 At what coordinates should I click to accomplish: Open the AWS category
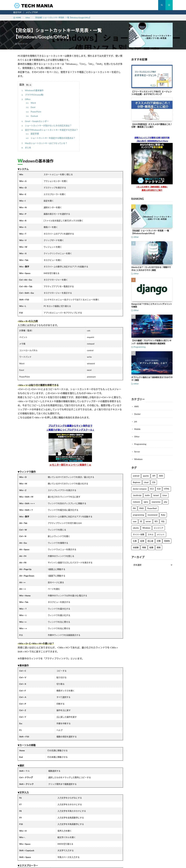(x=136, y=406)
